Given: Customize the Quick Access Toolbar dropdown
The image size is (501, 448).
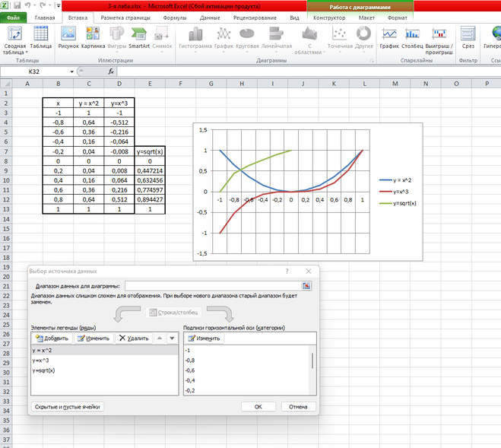Looking at the screenshot, I should (x=59, y=5).
